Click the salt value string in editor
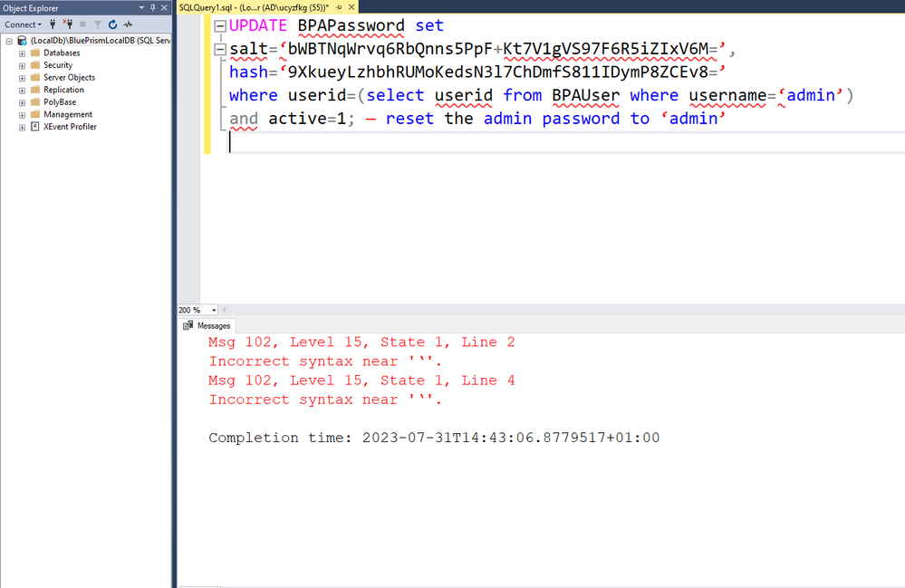This screenshot has width=905, height=588. point(502,49)
